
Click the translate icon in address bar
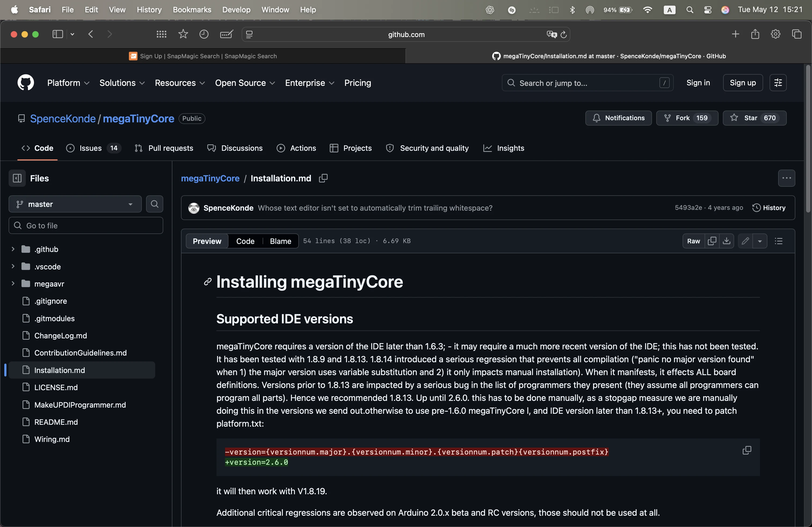click(552, 34)
